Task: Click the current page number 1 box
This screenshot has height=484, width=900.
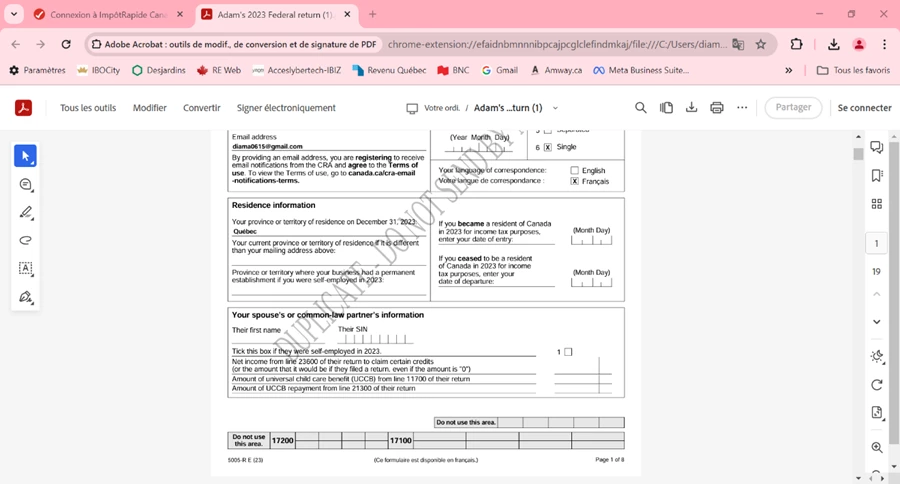Action: [x=876, y=243]
